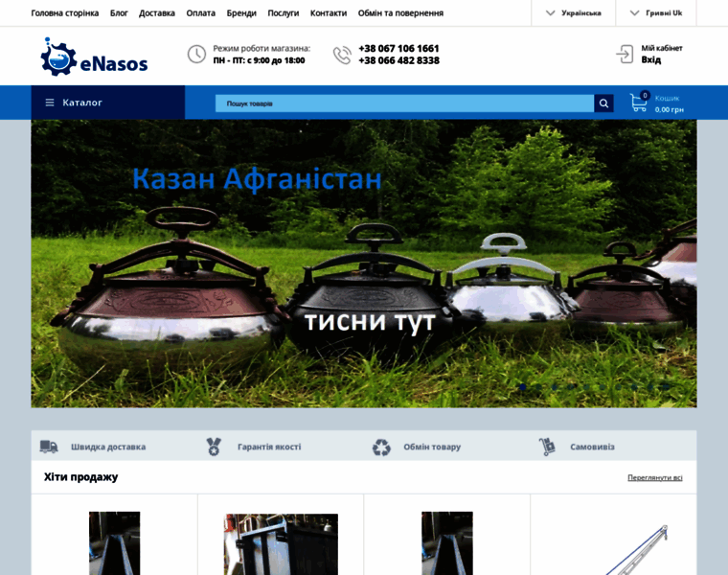Expand the Гривні currency dropdown
The width and height of the screenshot is (728, 575).
coord(656,13)
